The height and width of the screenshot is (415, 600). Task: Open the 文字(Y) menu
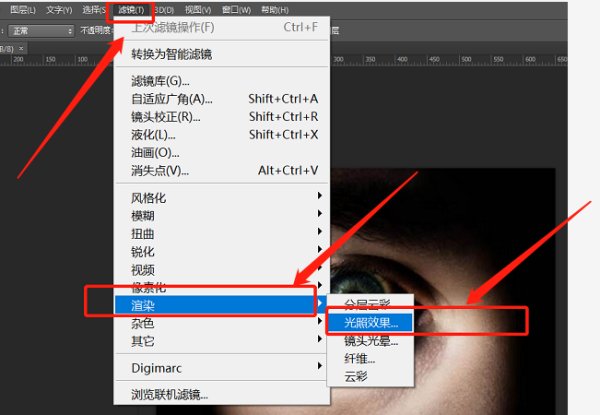[x=59, y=10]
